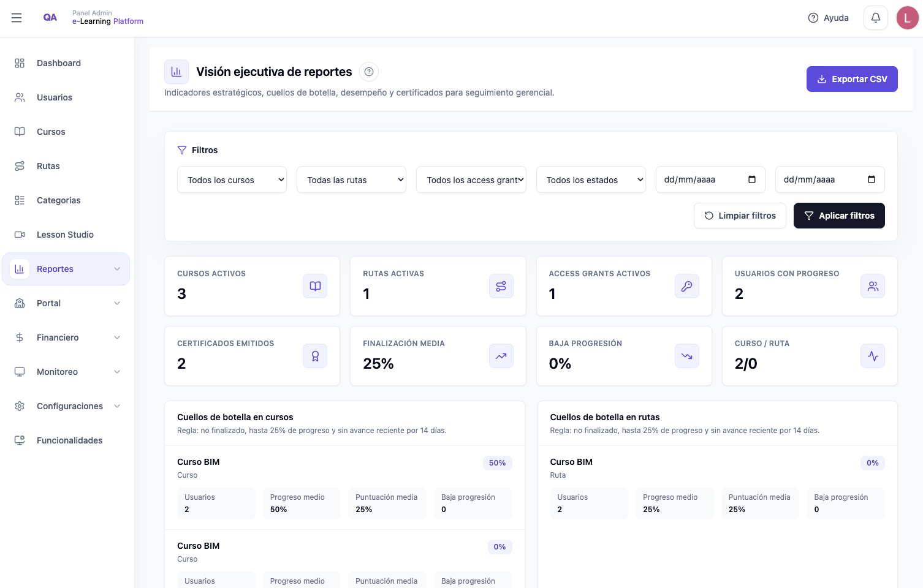This screenshot has height=588, width=923.
Task: Click the notifications bell icon
Action: 876,18
